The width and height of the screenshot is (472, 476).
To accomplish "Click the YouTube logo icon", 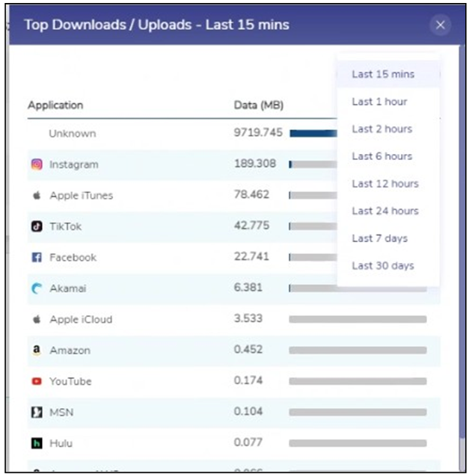I will click(36, 381).
